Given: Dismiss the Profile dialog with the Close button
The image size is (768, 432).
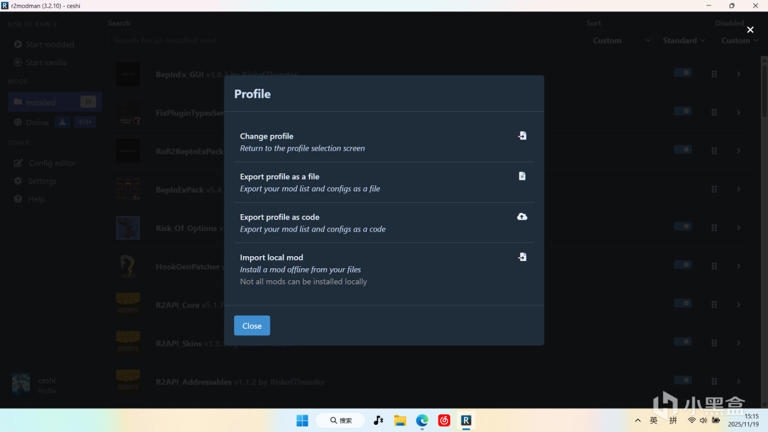Looking at the screenshot, I should [x=252, y=326].
